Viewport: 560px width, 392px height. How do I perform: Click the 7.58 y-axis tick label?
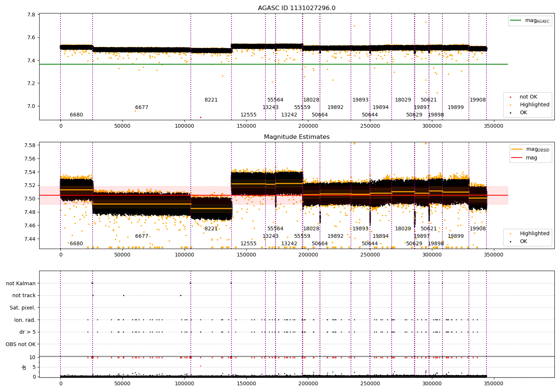tap(30, 145)
